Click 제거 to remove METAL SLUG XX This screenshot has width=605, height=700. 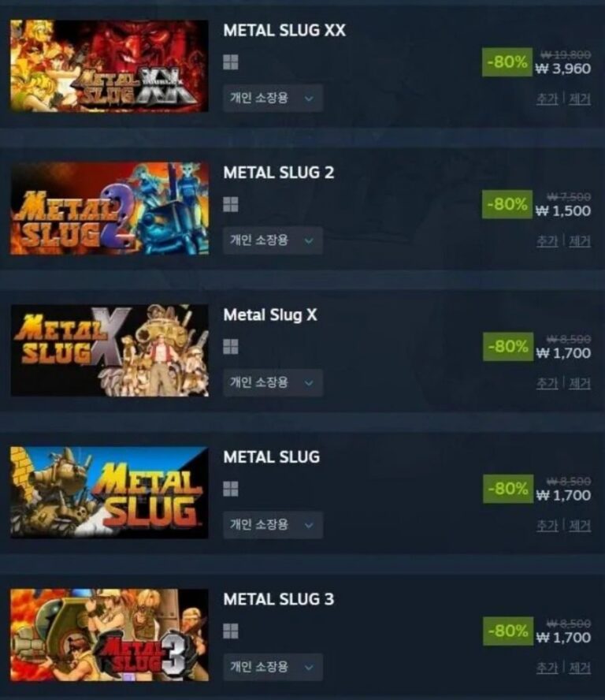580,99
